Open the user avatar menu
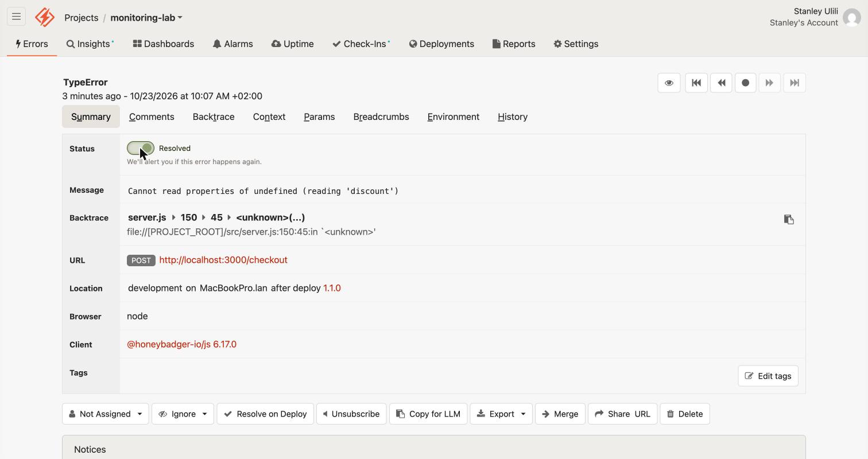868x459 pixels. pyautogui.click(x=852, y=17)
